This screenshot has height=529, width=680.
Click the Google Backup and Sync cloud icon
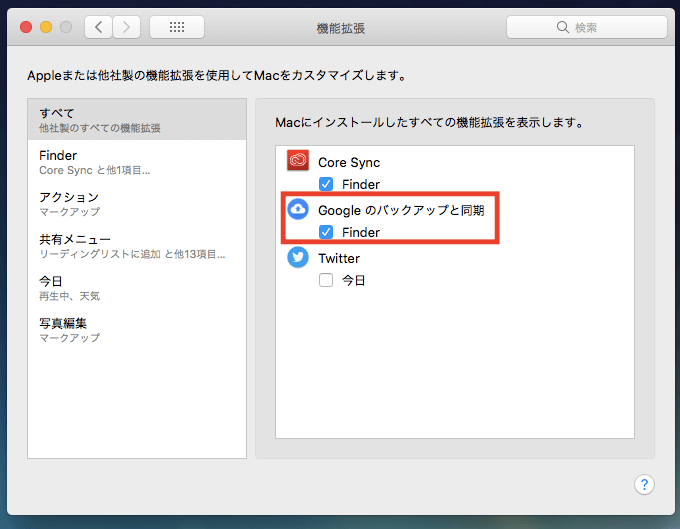[298, 209]
